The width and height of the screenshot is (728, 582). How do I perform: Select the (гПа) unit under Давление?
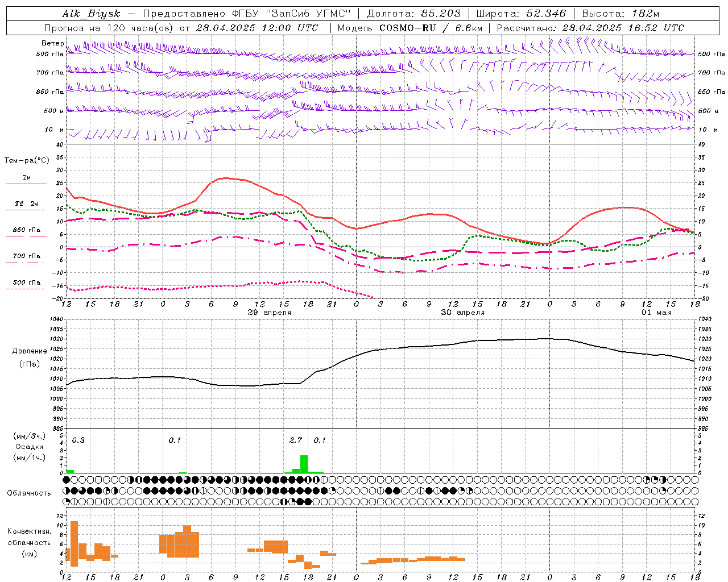click(x=30, y=364)
